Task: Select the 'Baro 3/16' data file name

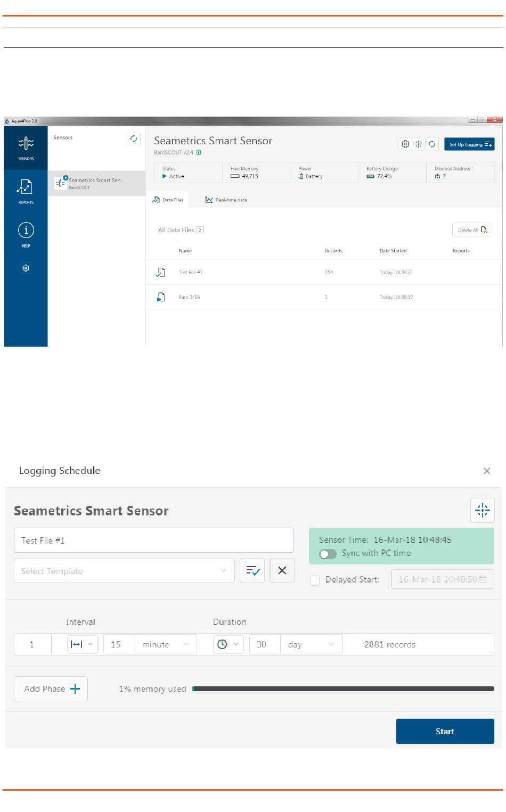Action: click(190, 297)
